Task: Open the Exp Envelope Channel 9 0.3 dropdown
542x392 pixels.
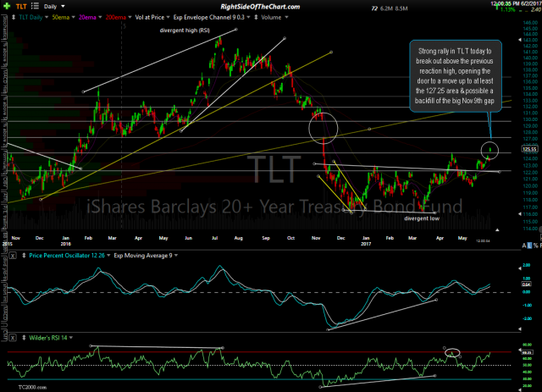Action: coord(248,17)
